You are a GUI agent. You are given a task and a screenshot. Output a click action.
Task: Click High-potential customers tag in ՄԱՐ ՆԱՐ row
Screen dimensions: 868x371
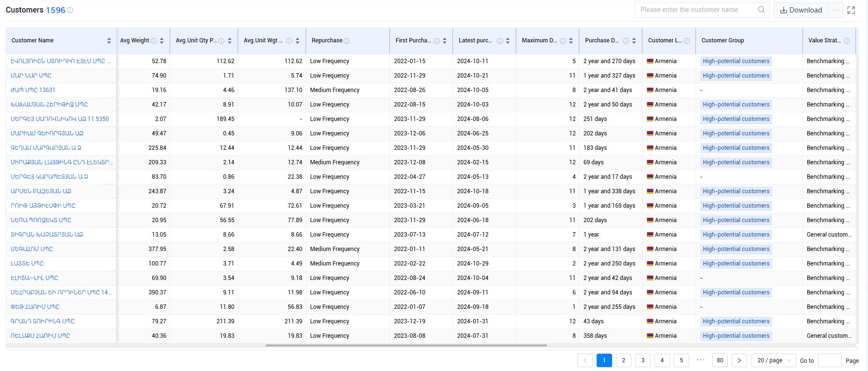click(736, 76)
